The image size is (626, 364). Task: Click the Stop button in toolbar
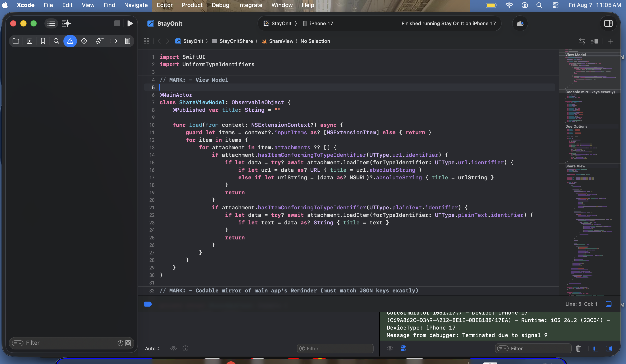117,23
